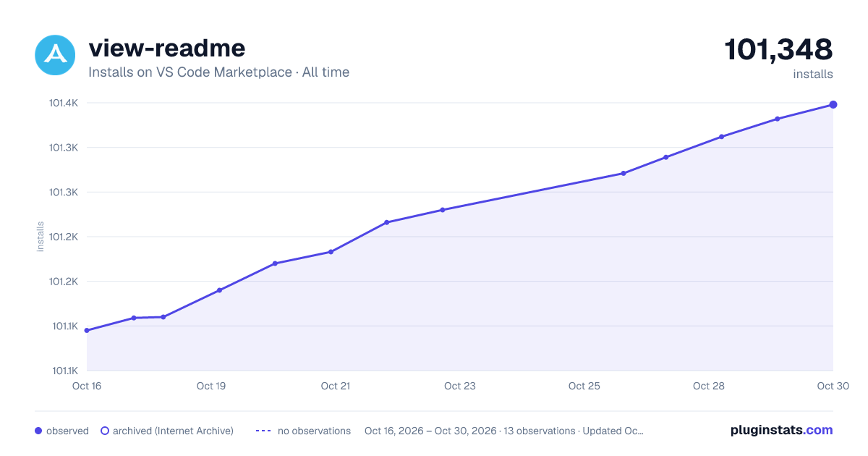Click the Oct 28 x-axis label

(x=709, y=386)
